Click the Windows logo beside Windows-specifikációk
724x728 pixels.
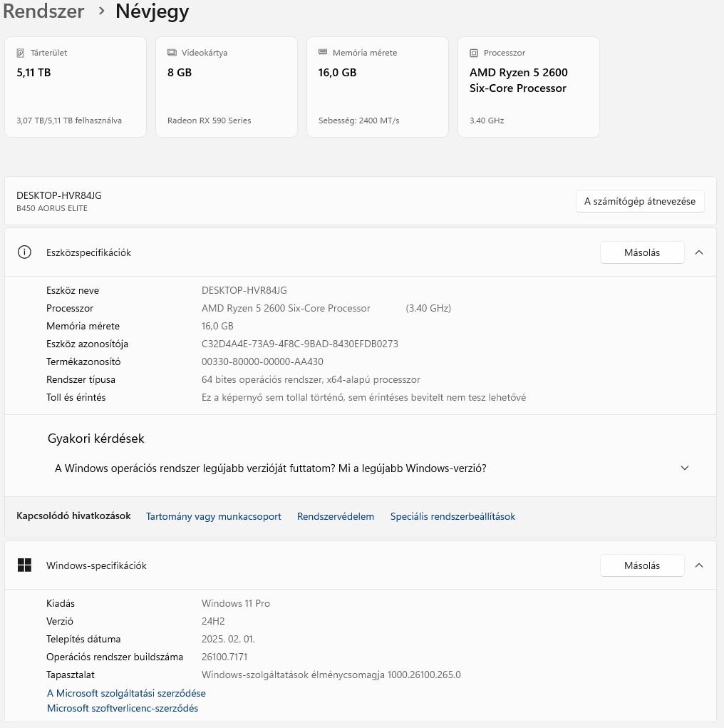coord(24,565)
